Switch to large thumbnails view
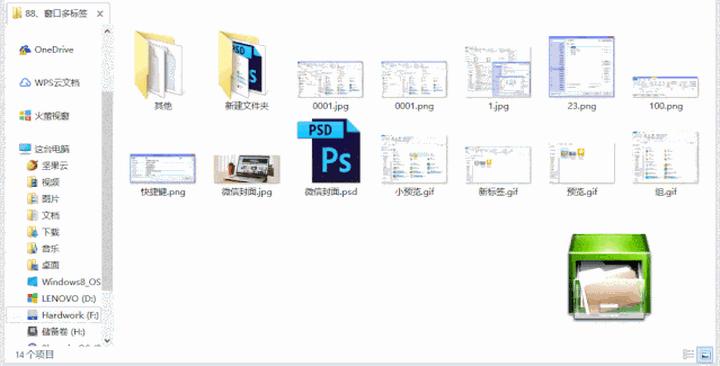This screenshot has width=720, height=366. (704, 354)
